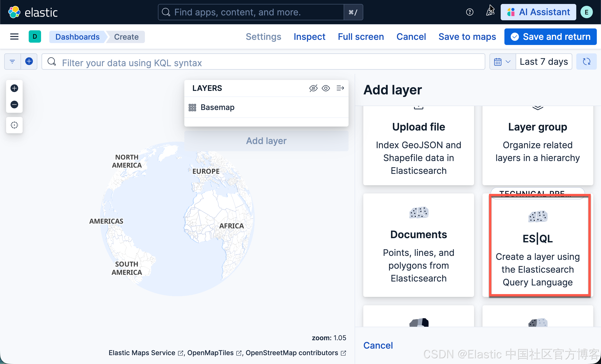Open the date quick menu calendar dropdown
601x364 pixels.
pos(502,62)
